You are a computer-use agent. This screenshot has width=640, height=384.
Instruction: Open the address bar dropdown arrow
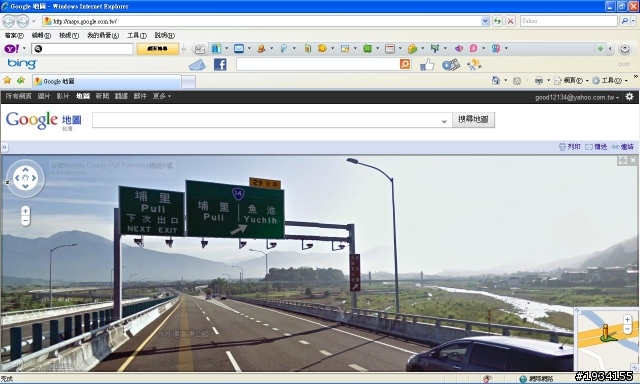[x=485, y=21]
